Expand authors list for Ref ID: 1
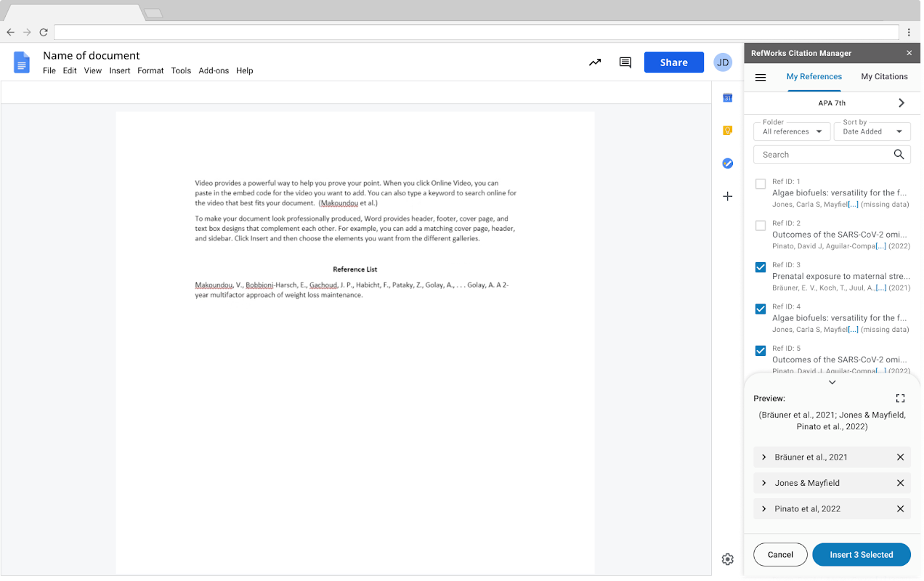 (x=854, y=205)
